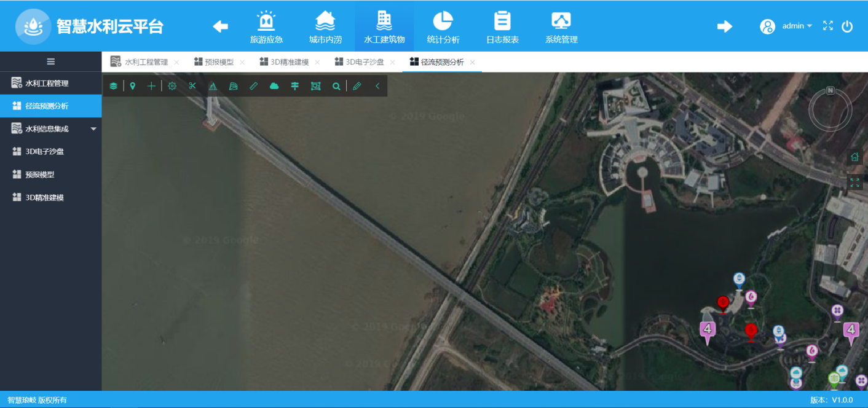Open the layers tool in map toolbar
Image resolution: width=868 pixels, height=408 pixels.
pos(113,86)
